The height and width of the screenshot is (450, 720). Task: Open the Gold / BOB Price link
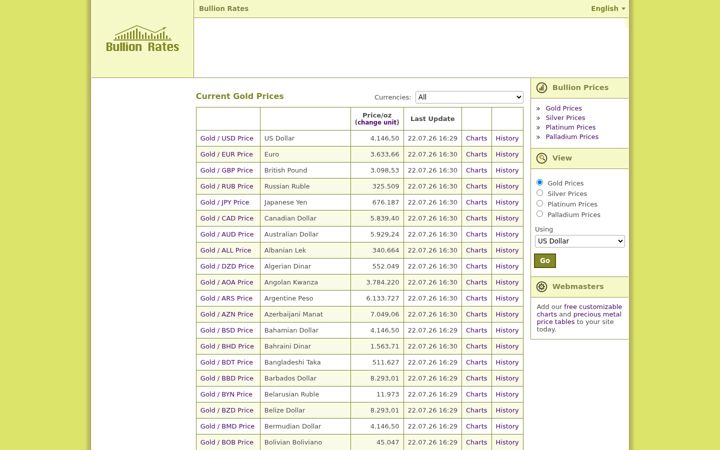tap(226, 443)
